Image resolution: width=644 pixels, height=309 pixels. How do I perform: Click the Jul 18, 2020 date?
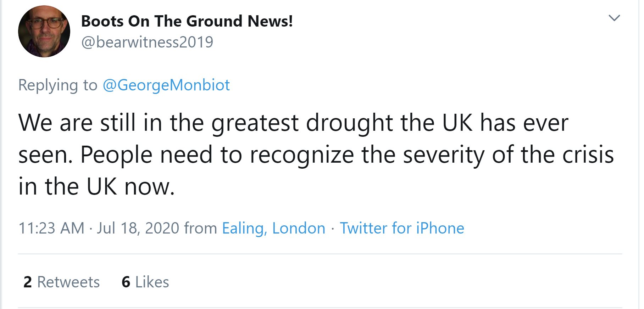click(138, 228)
